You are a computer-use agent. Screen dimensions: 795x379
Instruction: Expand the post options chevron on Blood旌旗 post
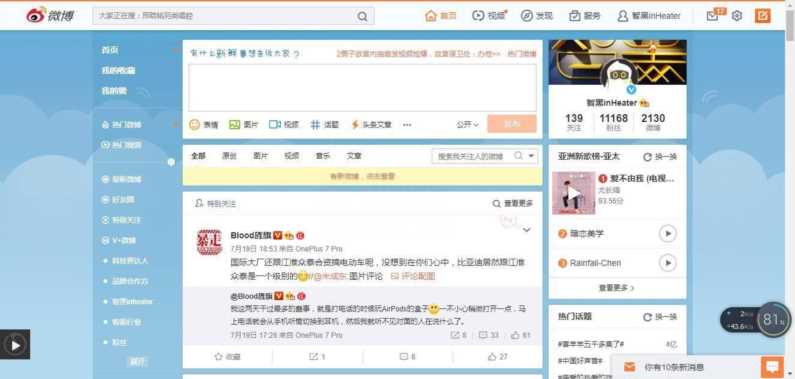tap(526, 230)
